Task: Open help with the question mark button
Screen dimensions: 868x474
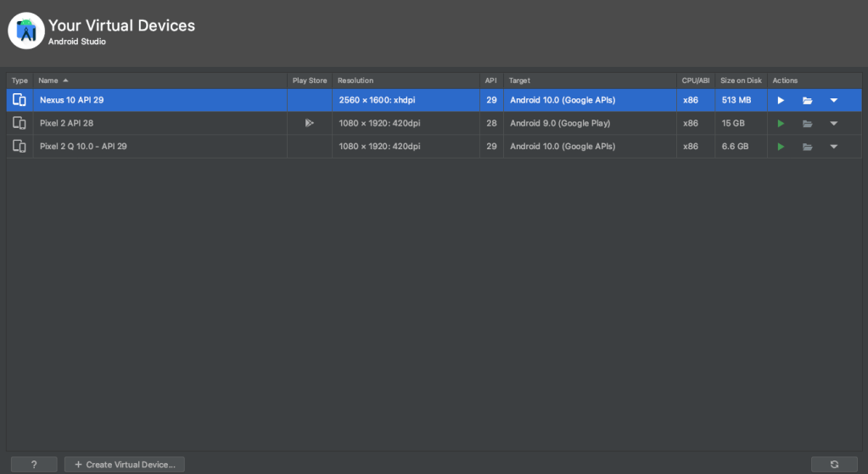Action: coord(34,464)
